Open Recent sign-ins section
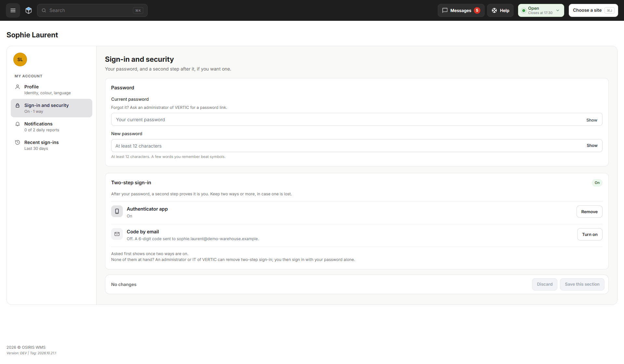 tap(51, 145)
